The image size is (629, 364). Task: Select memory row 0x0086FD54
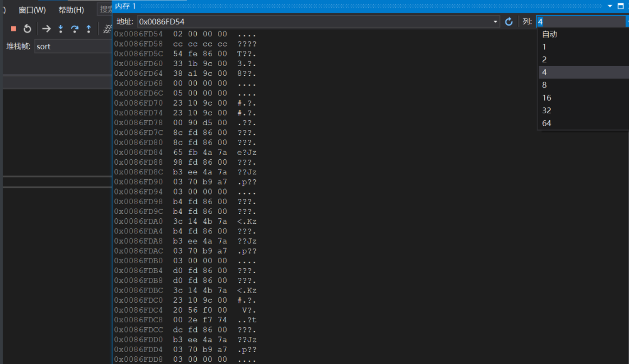[x=185, y=34]
